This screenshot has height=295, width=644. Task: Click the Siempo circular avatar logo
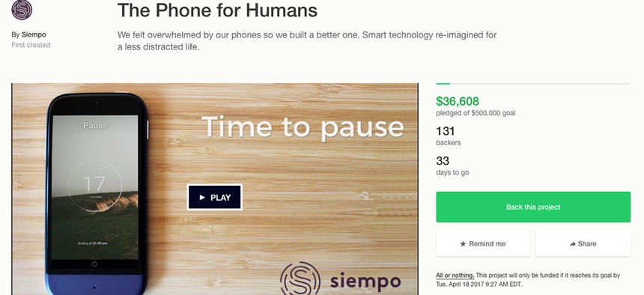tap(22, 10)
